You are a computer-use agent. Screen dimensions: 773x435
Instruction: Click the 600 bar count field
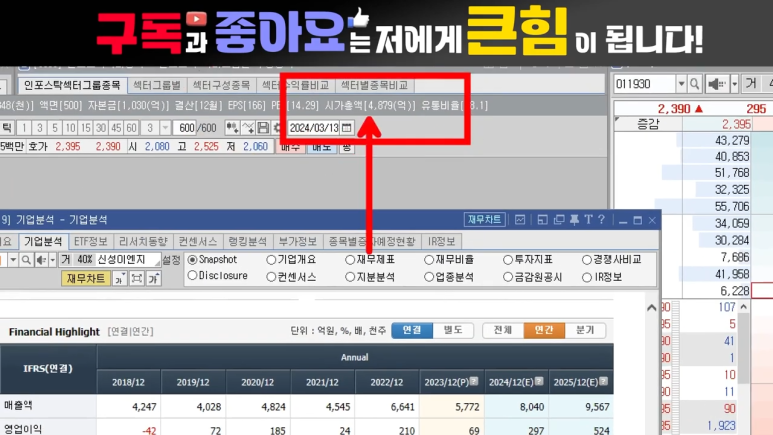tap(186, 128)
